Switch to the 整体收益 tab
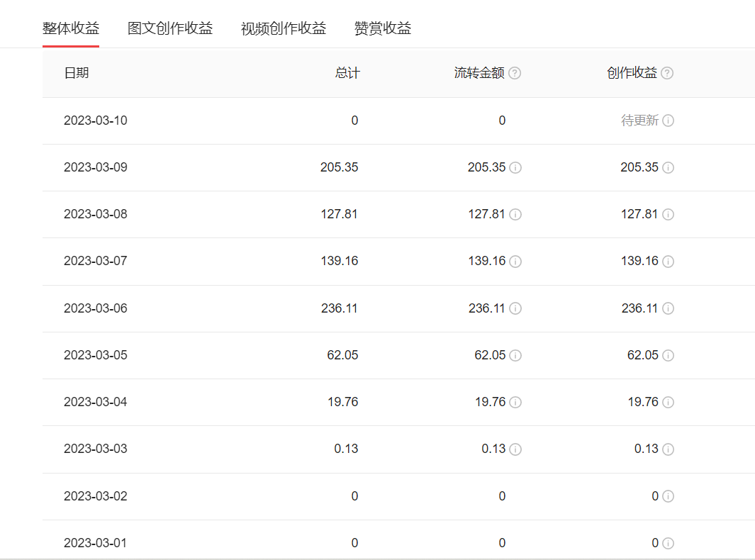 71,28
